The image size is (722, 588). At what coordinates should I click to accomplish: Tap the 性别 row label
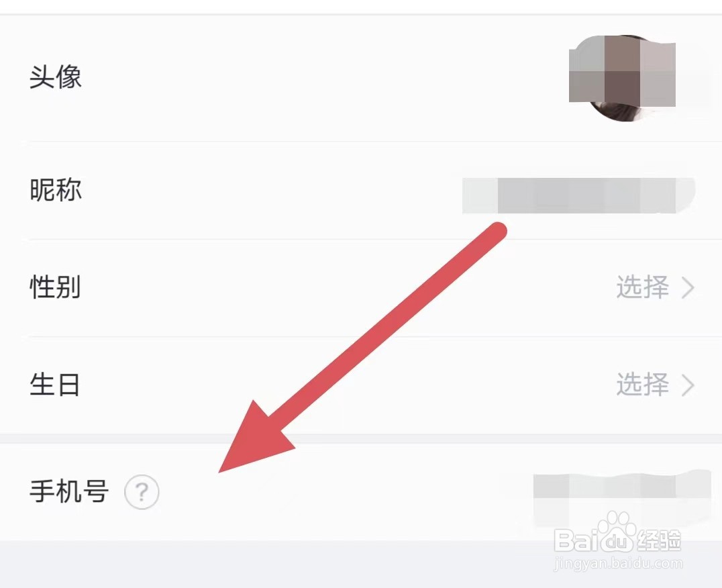pyautogui.click(x=55, y=287)
